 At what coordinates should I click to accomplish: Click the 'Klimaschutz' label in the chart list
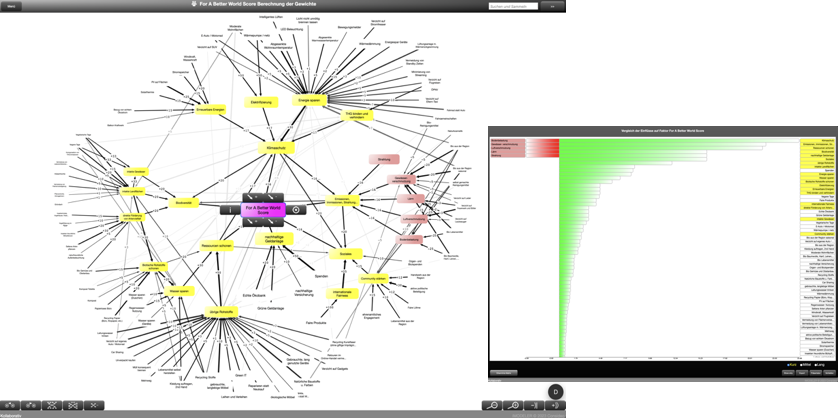816,141
